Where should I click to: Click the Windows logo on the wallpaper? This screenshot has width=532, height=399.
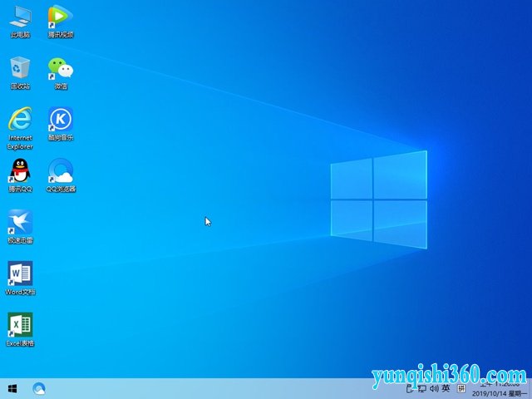click(x=378, y=199)
